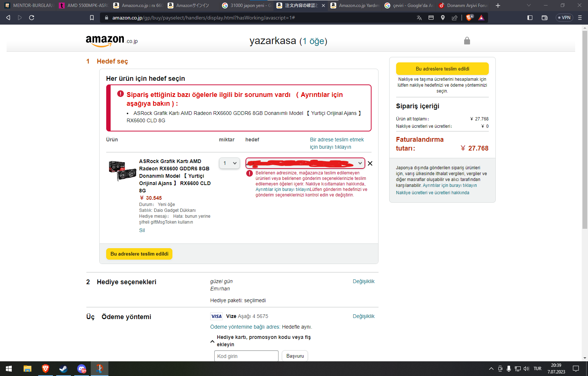The width and height of the screenshot is (588, 376).
Task: Click the Brave browser taskbar icon
Action: (x=46, y=369)
